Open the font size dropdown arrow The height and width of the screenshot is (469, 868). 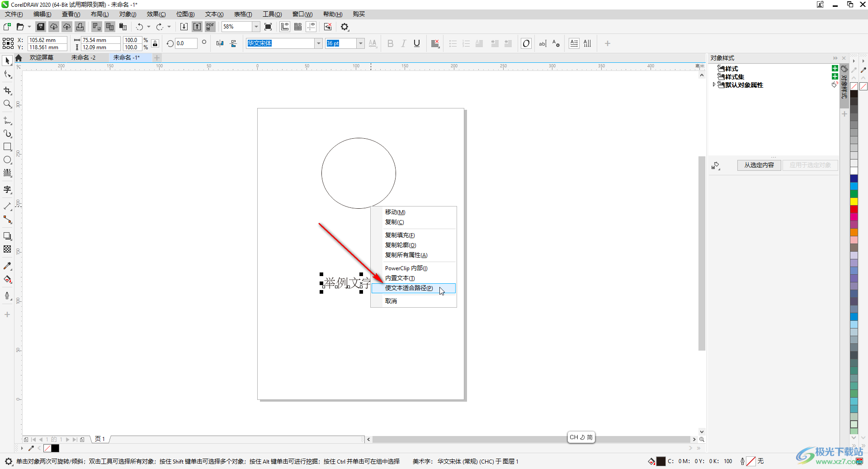[360, 43]
